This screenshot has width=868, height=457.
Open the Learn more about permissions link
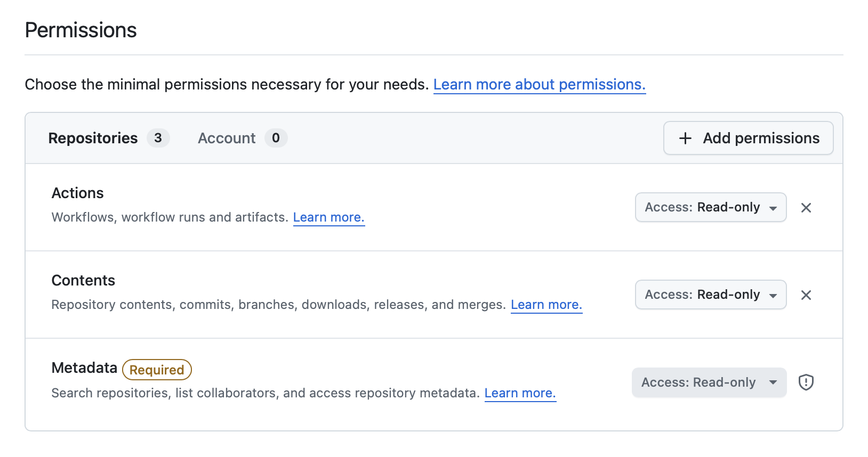pyautogui.click(x=539, y=85)
